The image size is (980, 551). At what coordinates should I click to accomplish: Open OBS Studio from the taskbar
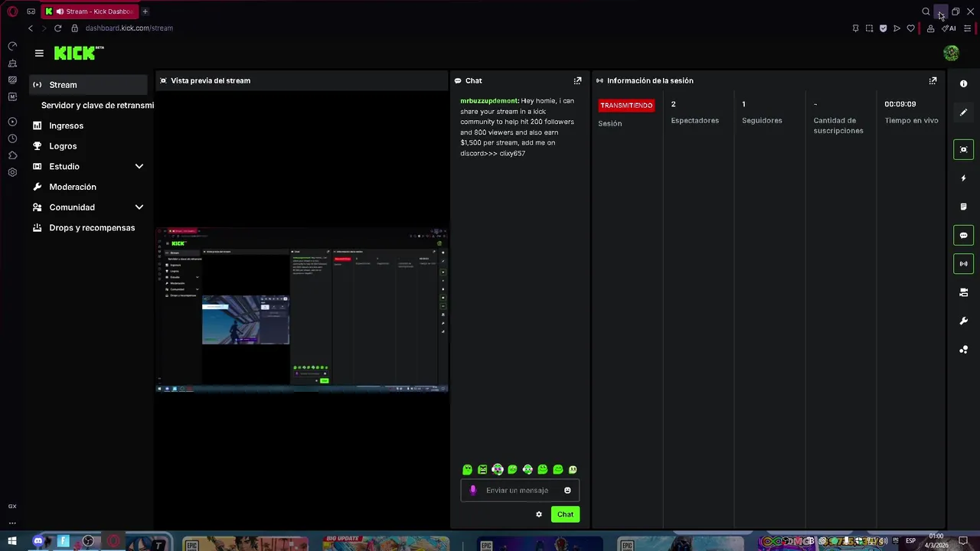tap(88, 541)
